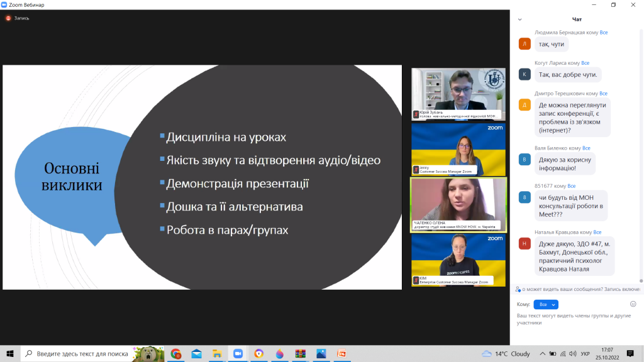Select the KIM speaker video thumbnail

(458, 260)
